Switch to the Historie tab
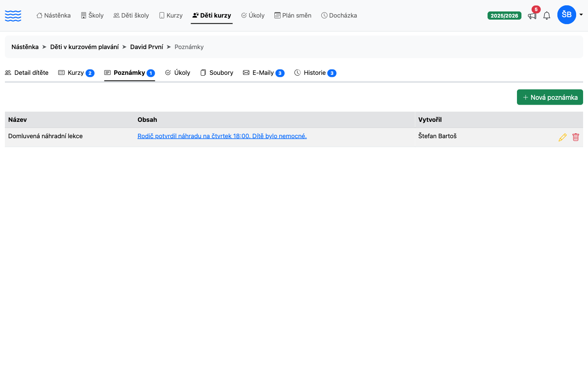588x368 pixels. (x=315, y=73)
